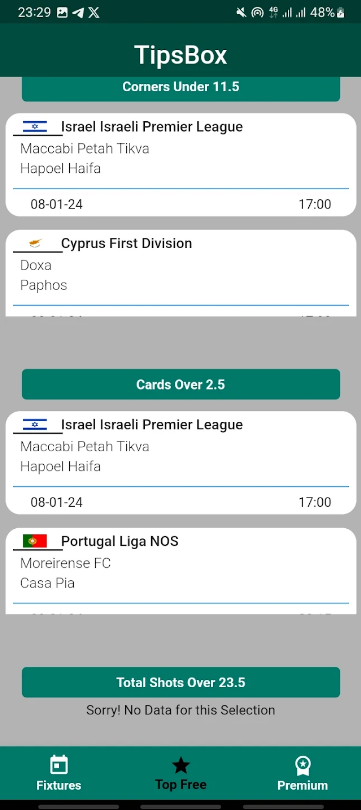
Task: Open Maccabi Petah Tikva card under Corners
Action: tap(181, 164)
